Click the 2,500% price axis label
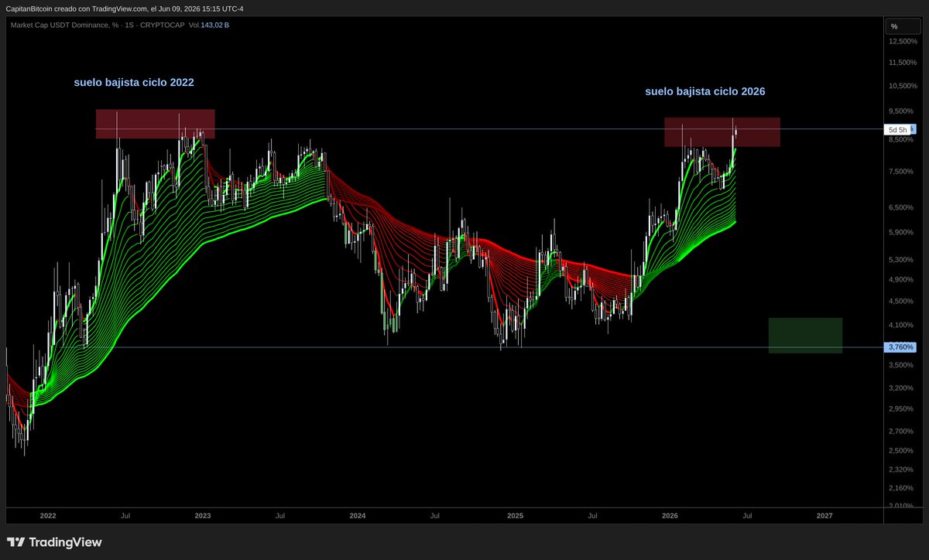 900,451
